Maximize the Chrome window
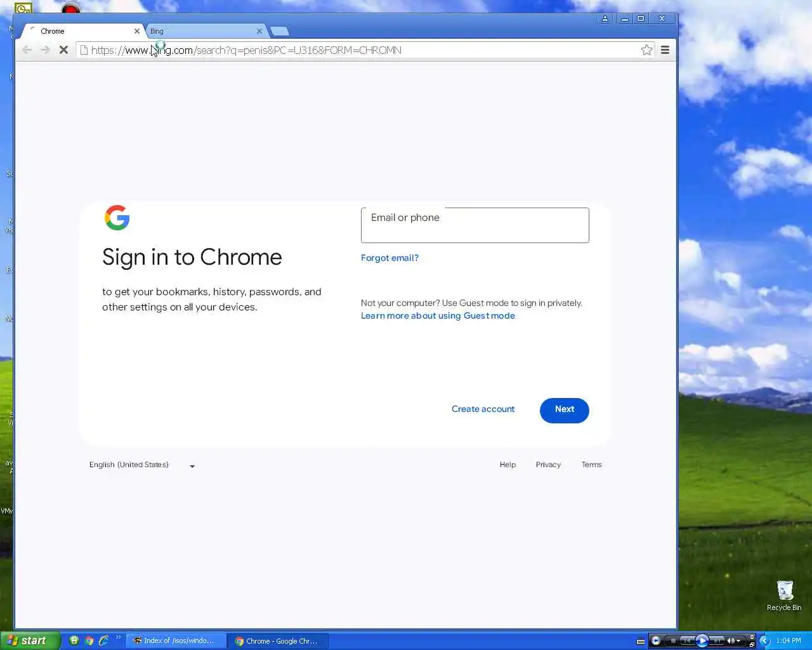The width and height of the screenshot is (812, 650). coord(641,19)
